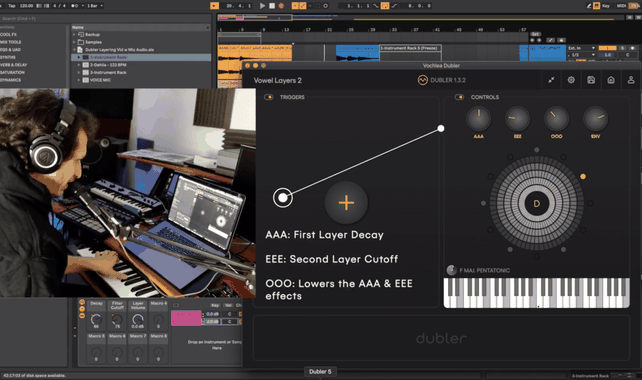
Task: Expand the VOICE MIC track row
Action: [x=79, y=80]
